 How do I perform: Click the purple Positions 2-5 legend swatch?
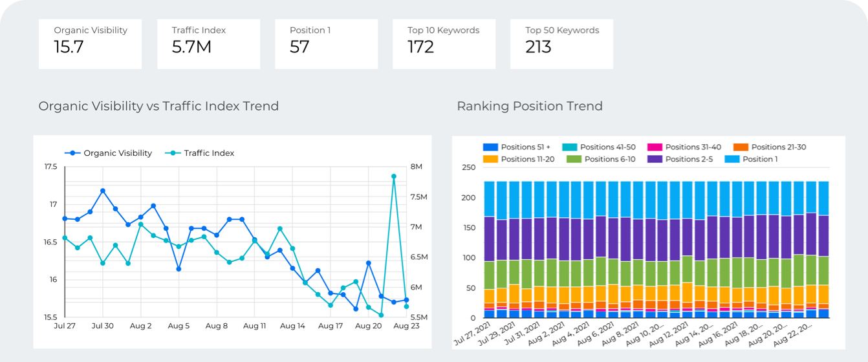[x=654, y=159]
